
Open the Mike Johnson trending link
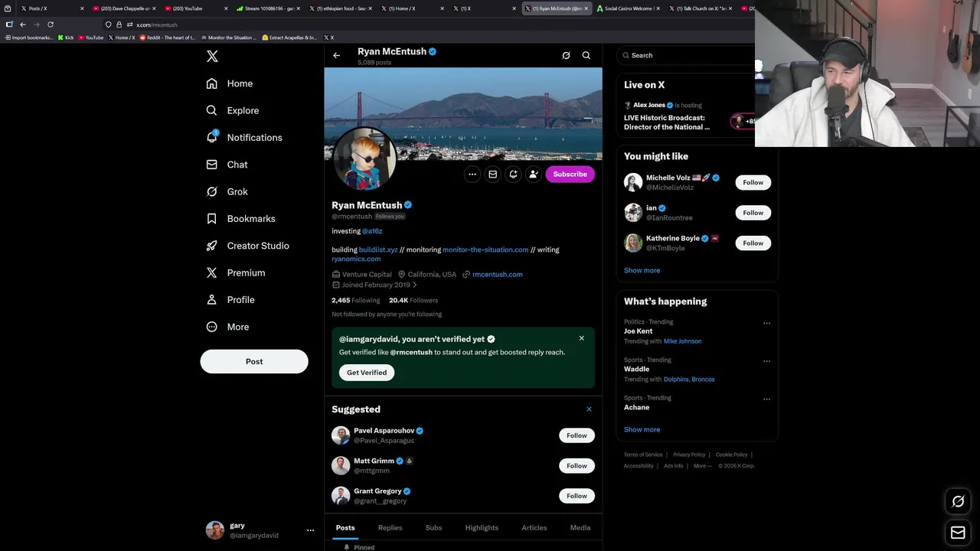[x=682, y=341]
